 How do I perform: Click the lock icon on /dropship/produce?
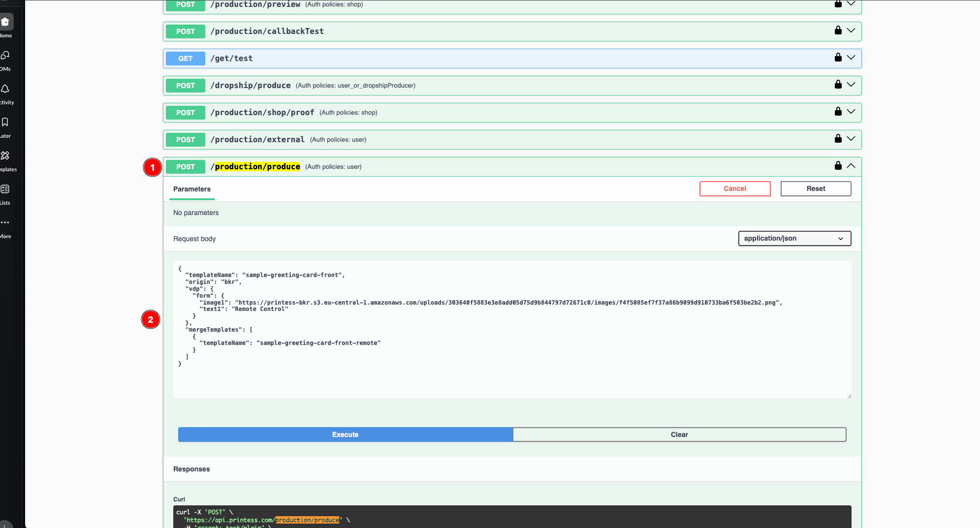click(838, 85)
